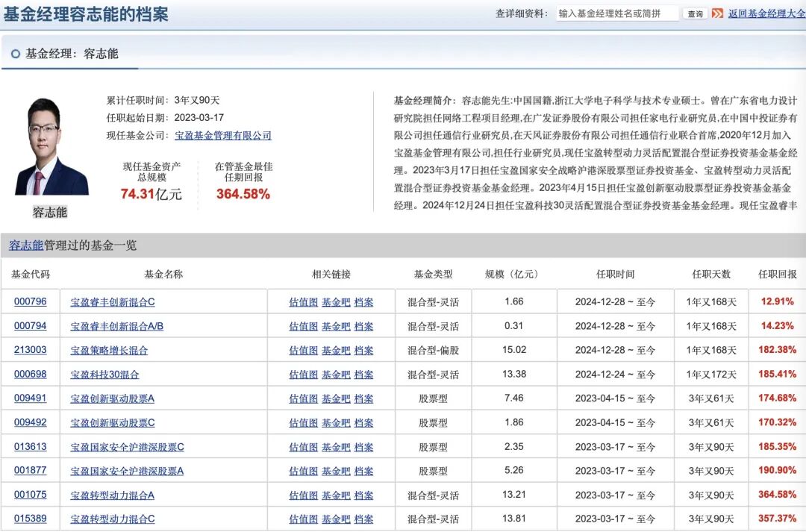Screen dimensions: 806x532
Task: Open fund code 009491
Action: click(31, 398)
